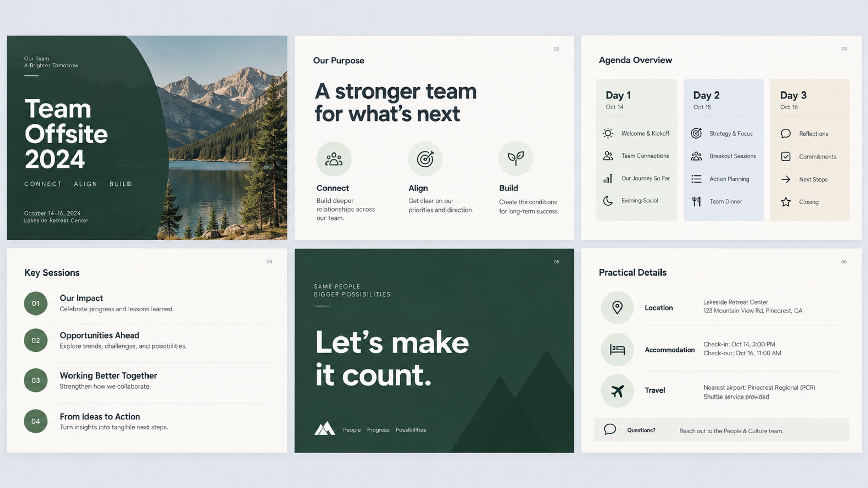Viewport: 868px width, 488px height.
Task: Click the moon icon beside Evening Social
Action: click(x=608, y=201)
